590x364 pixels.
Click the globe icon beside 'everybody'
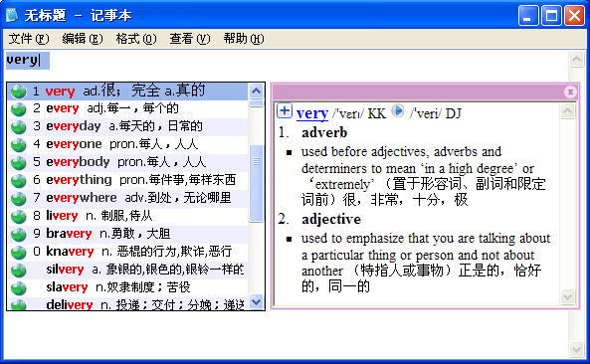coord(18,163)
